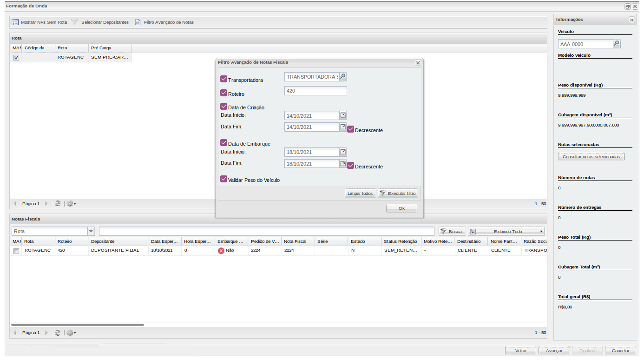The width and height of the screenshot is (644, 361).
Task: Click the DEPOSITANTE FILIAL cell
Action: pos(118,250)
